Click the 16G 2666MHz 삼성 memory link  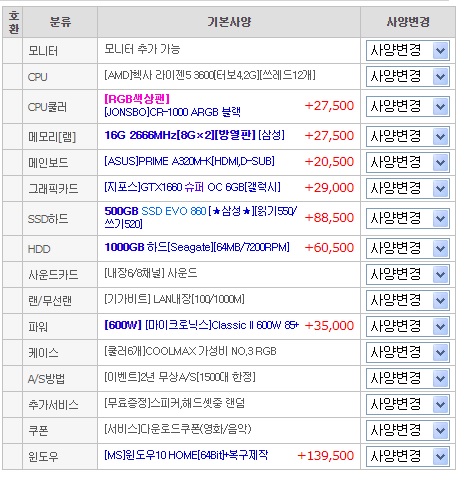195,135
